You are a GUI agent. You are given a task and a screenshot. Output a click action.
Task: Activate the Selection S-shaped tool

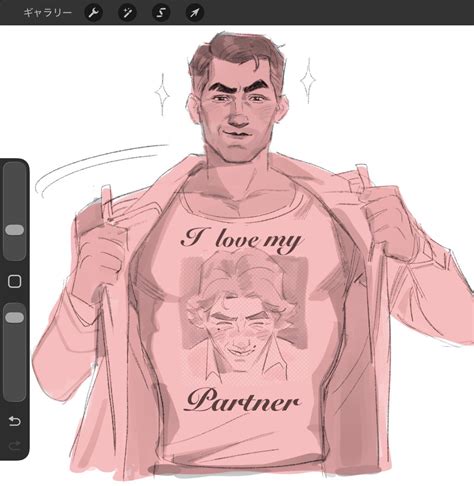[x=161, y=13]
